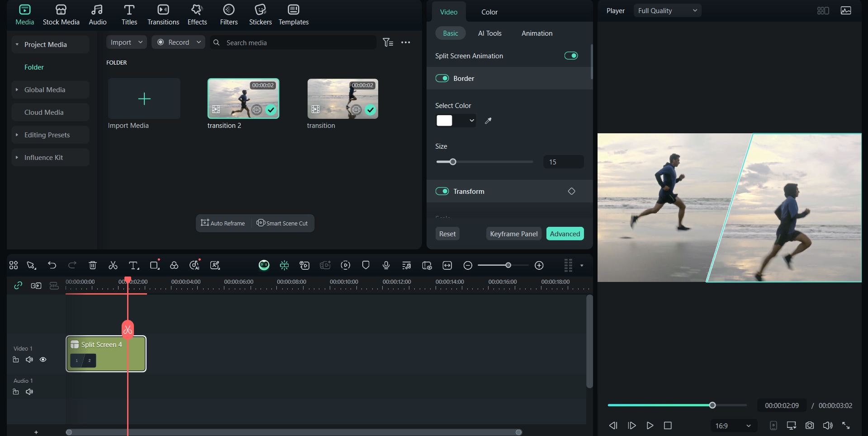Click the Import Media plus tile
868x436 pixels.
[144, 98]
